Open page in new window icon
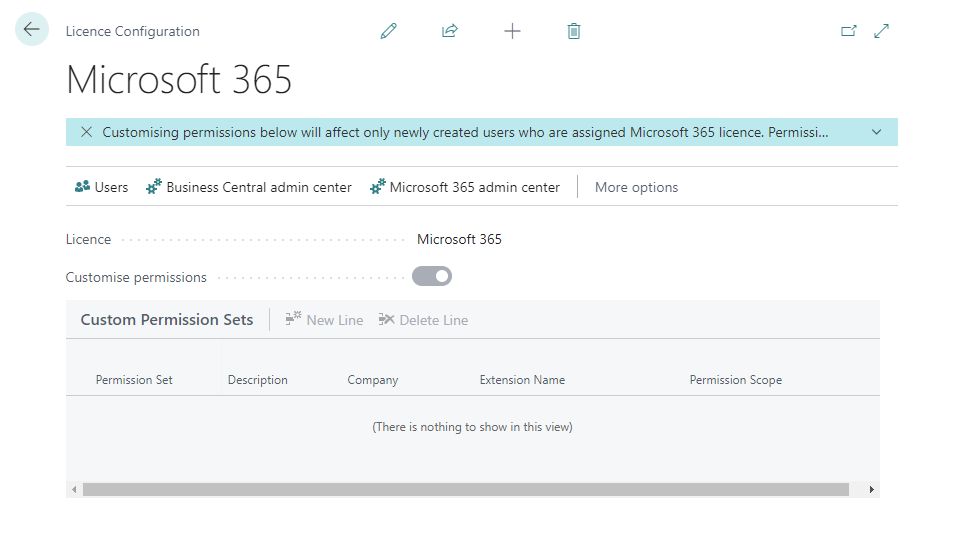Screen dimensions: 956x535 [x=849, y=31]
